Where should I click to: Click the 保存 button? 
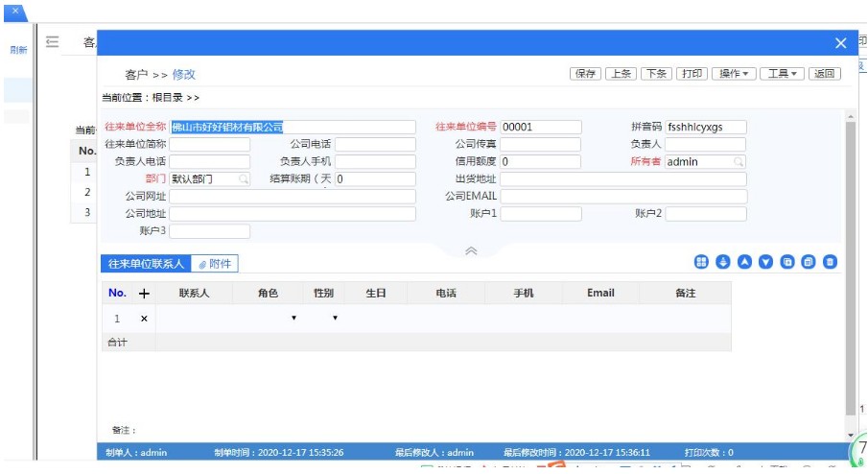pyautogui.click(x=585, y=74)
